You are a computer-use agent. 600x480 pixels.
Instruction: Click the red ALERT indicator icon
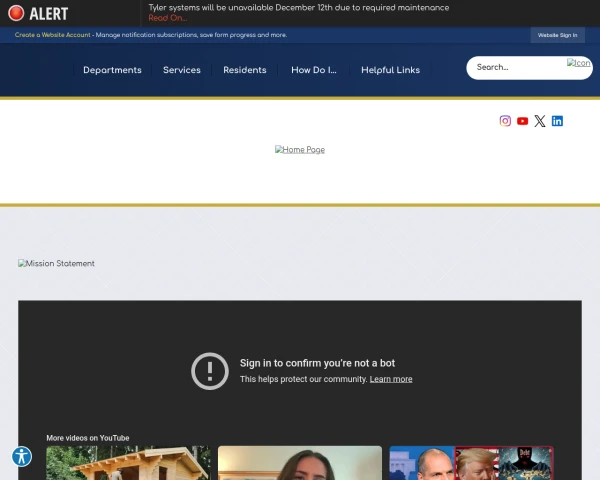point(16,13)
